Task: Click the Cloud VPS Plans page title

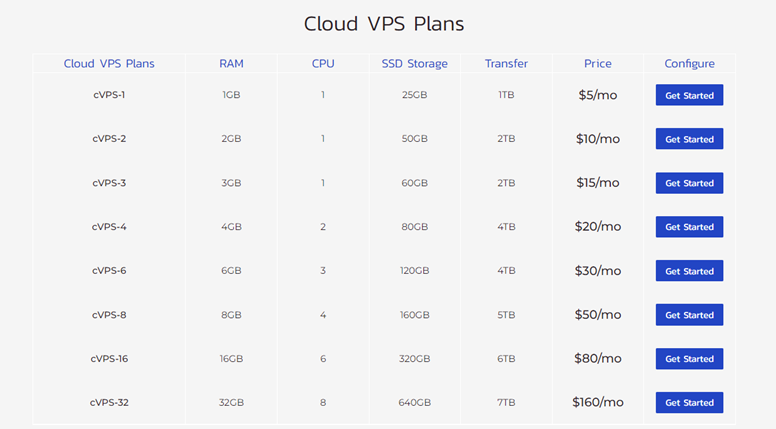Action: point(384,23)
